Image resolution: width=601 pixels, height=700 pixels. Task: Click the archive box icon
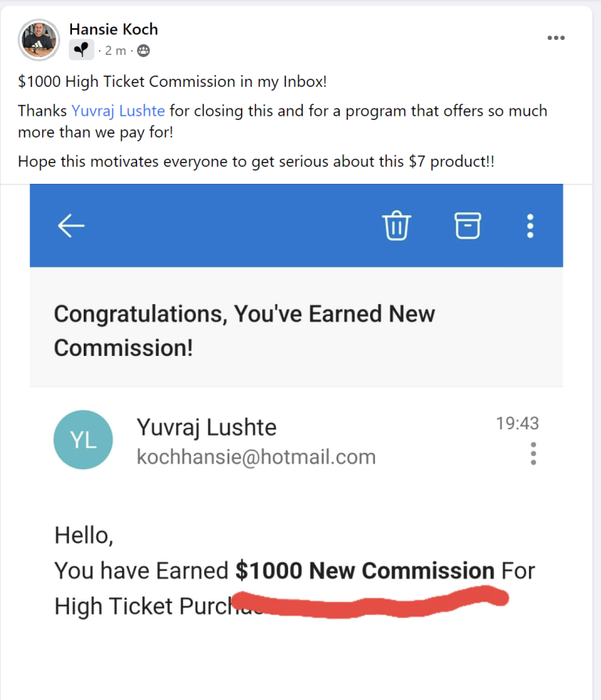coord(467,225)
